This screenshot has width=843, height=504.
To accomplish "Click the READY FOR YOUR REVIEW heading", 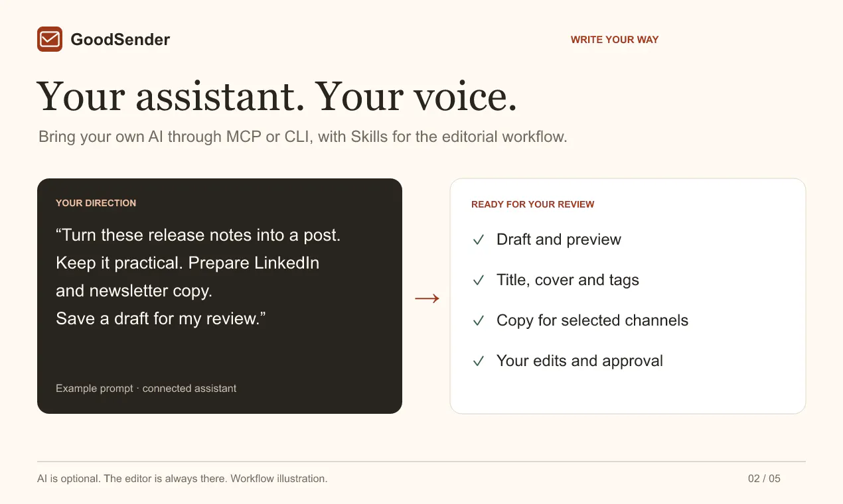I will tap(533, 204).
